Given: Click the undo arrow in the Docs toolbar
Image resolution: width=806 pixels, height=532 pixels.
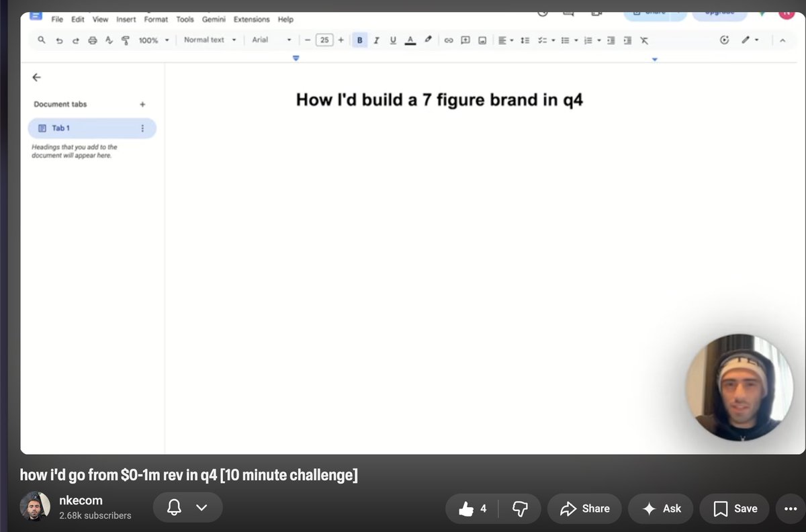Looking at the screenshot, I should pos(59,40).
